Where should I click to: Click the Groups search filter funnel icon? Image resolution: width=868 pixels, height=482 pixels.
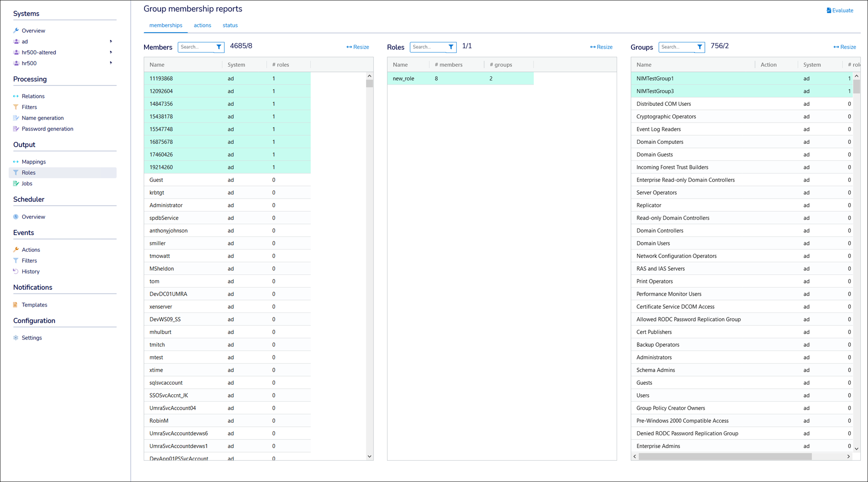tap(699, 47)
